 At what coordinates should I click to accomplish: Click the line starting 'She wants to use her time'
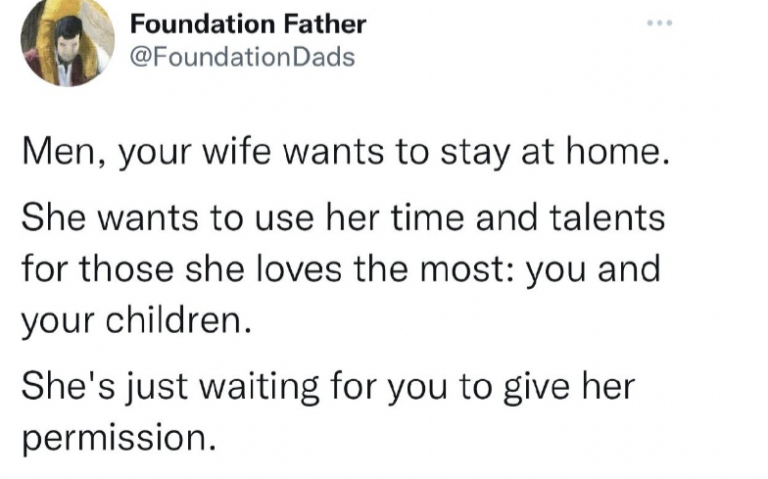(343, 219)
